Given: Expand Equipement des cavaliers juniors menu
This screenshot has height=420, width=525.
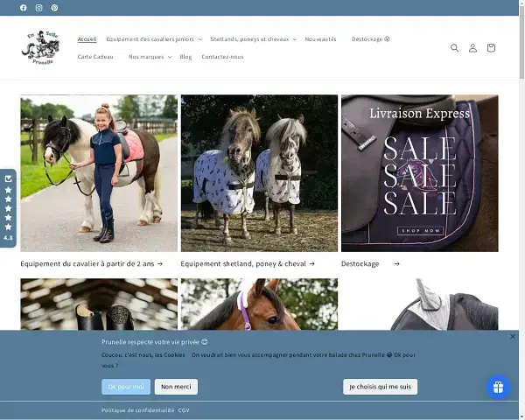Looking at the screenshot, I should [154, 39].
